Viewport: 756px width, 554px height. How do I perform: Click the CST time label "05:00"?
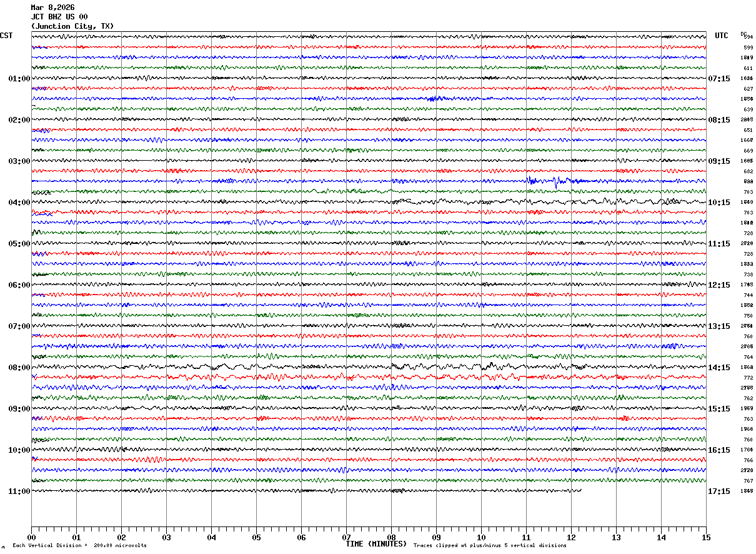tap(19, 244)
